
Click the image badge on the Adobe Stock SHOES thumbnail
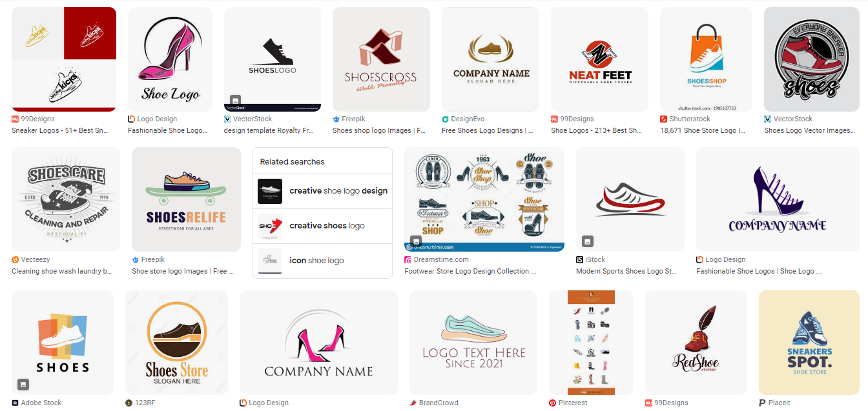(x=23, y=384)
